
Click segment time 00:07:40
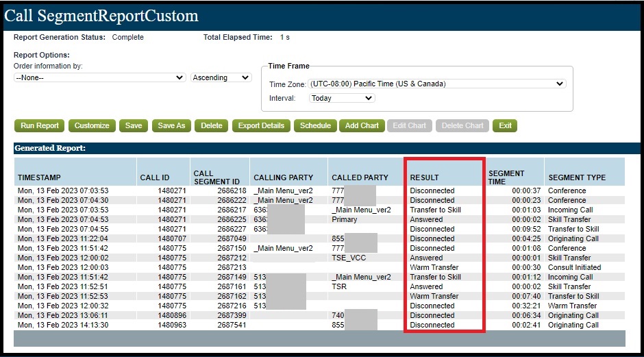526,296
